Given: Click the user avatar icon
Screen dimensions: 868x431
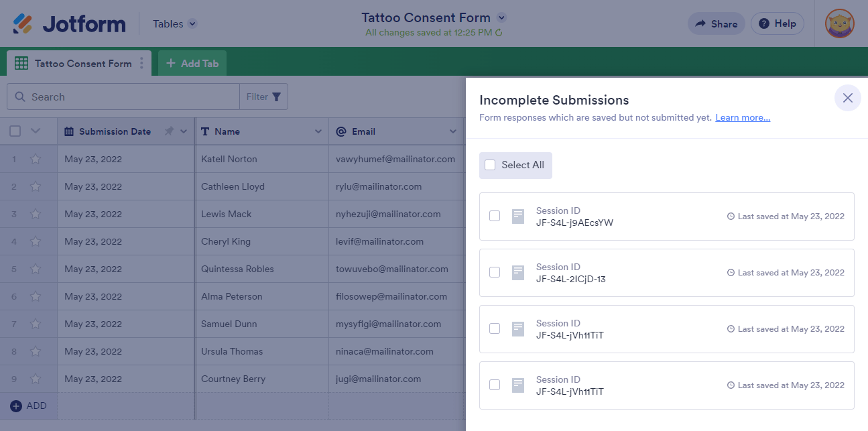Looking at the screenshot, I should click(x=839, y=23).
